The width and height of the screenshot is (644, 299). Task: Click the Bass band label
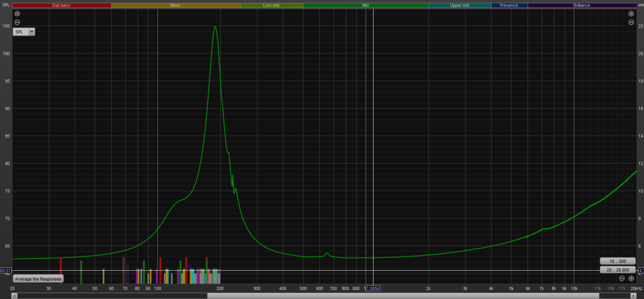pyautogui.click(x=175, y=5)
